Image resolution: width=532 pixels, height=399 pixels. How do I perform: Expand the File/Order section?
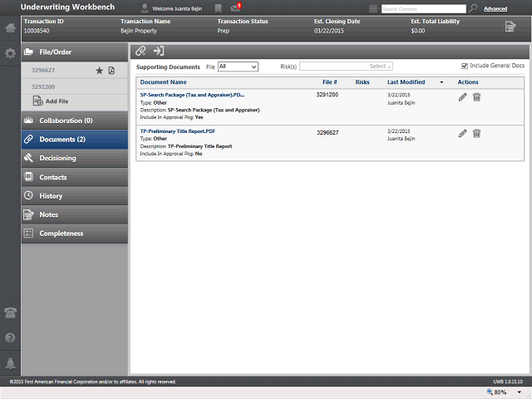75,52
